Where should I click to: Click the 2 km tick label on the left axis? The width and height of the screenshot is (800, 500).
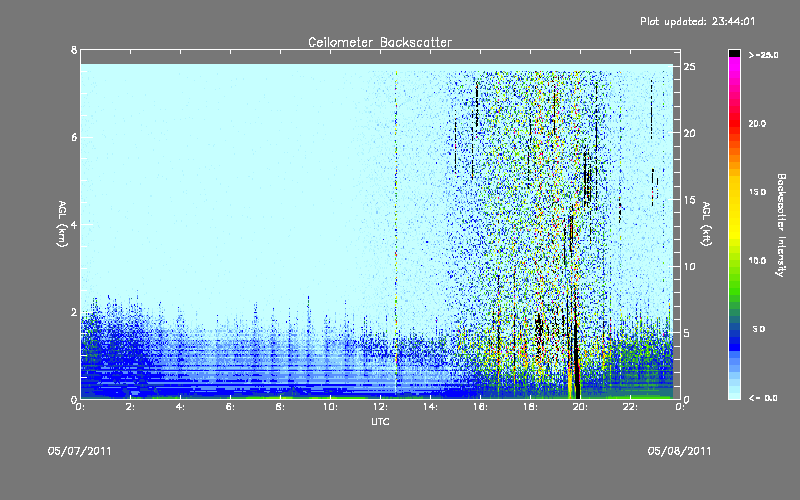coord(74,312)
